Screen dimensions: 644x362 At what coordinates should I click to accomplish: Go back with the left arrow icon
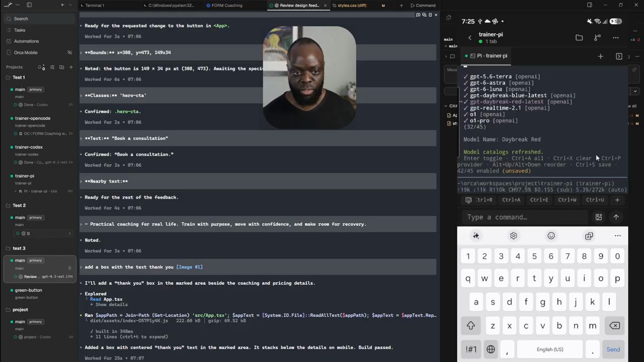62,5
